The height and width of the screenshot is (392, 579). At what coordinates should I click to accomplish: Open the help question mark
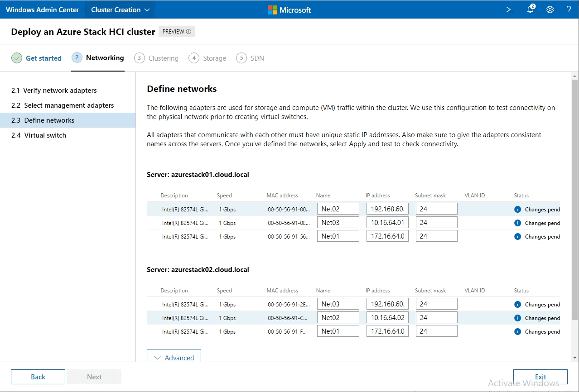tap(569, 9)
